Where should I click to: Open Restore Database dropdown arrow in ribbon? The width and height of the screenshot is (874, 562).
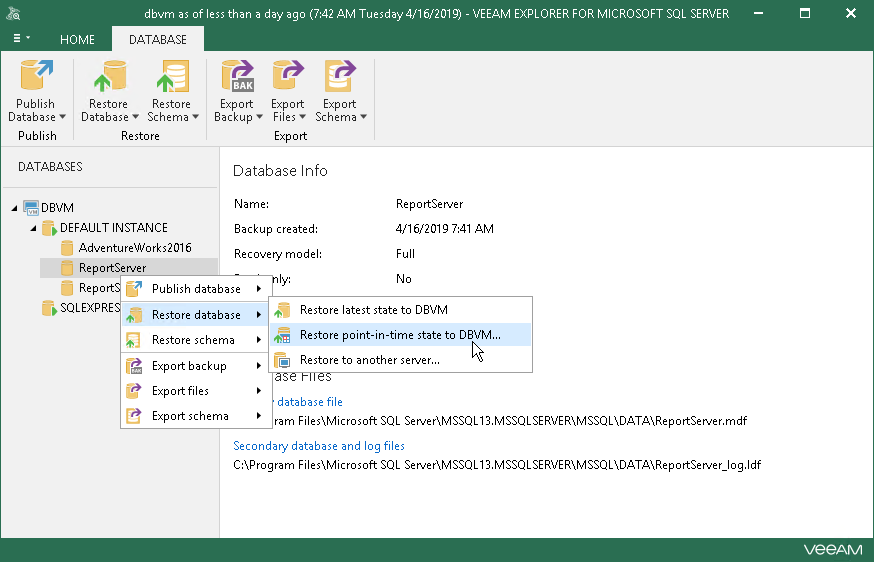[135, 117]
